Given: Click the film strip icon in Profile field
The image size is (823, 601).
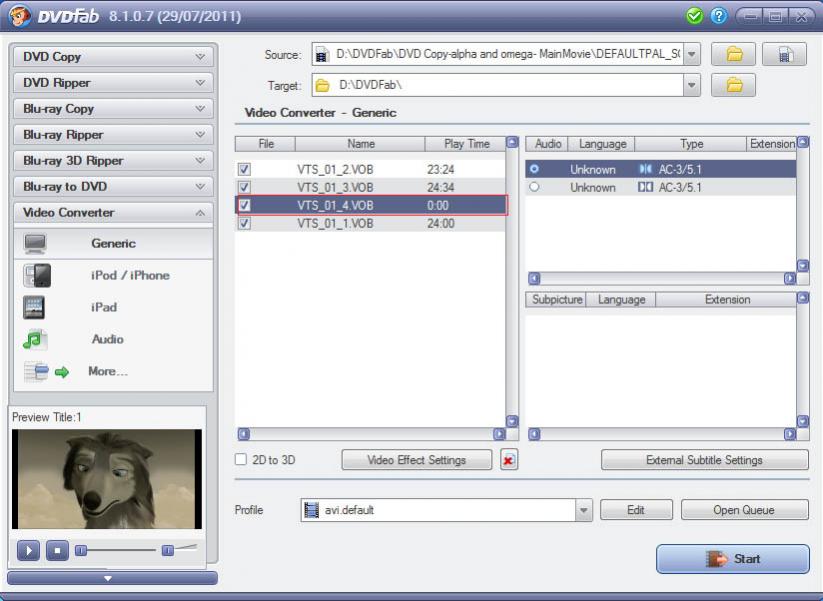Looking at the screenshot, I should coord(311,510).
